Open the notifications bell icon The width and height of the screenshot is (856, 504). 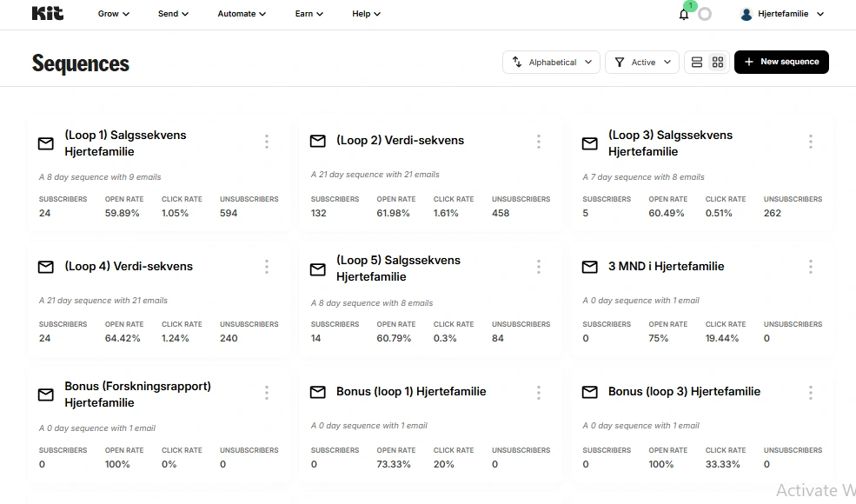(x=683, y=14)
